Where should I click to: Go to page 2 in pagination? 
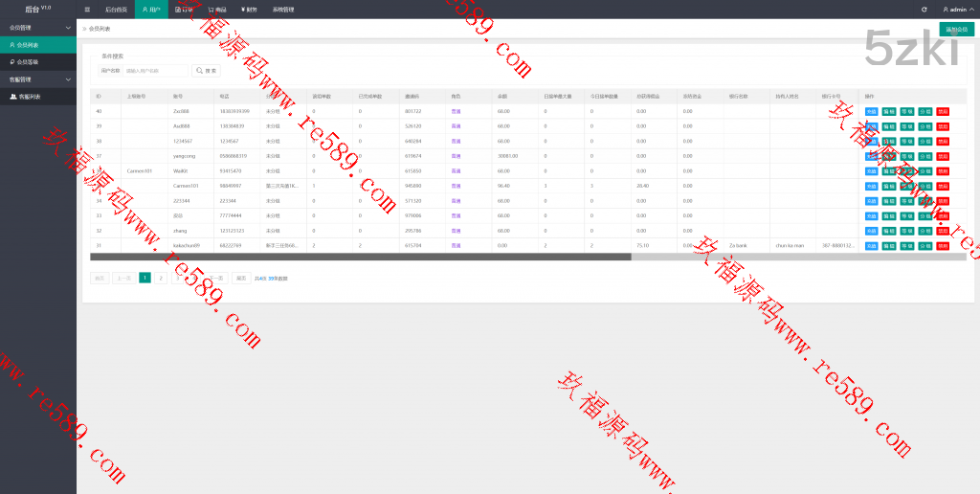click(x=161, y=278)
